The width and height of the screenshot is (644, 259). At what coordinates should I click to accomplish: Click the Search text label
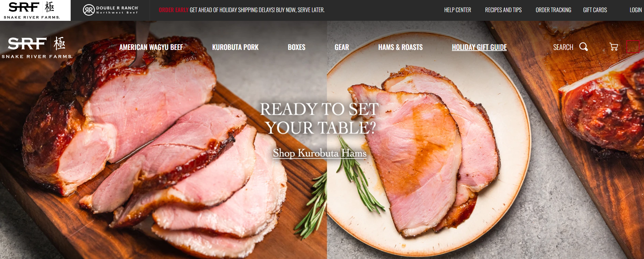563,47
